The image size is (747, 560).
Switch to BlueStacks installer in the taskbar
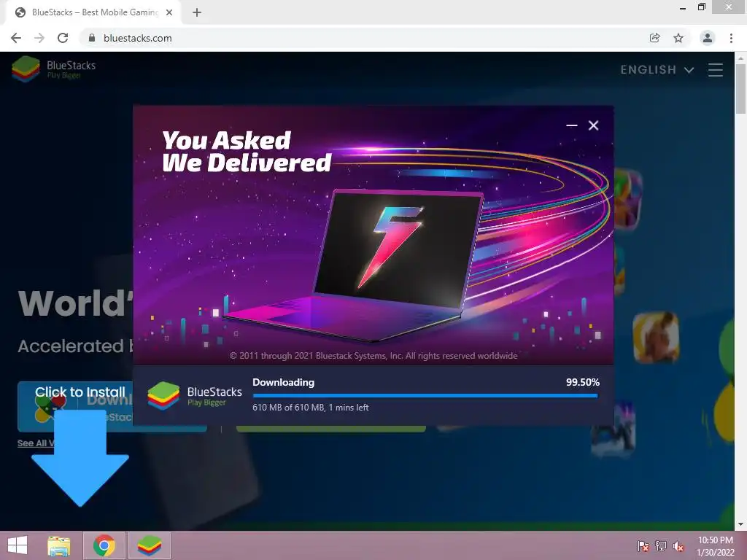150,545
